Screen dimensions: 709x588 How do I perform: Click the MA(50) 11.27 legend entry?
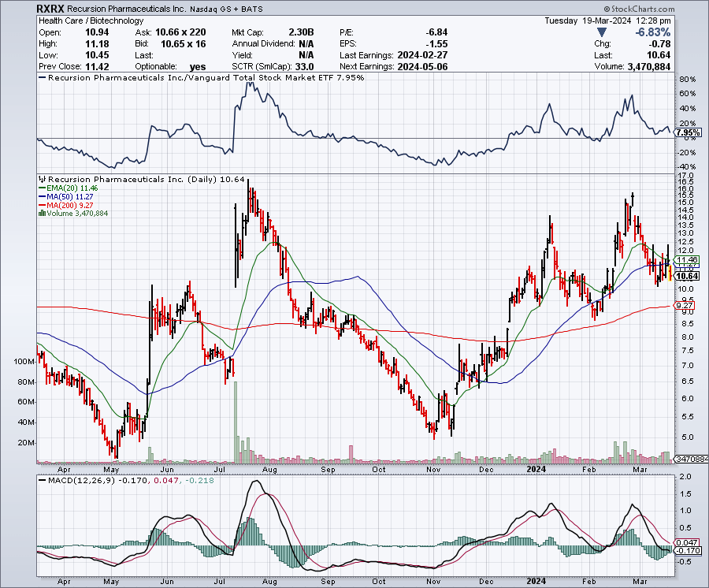point(66,197)
